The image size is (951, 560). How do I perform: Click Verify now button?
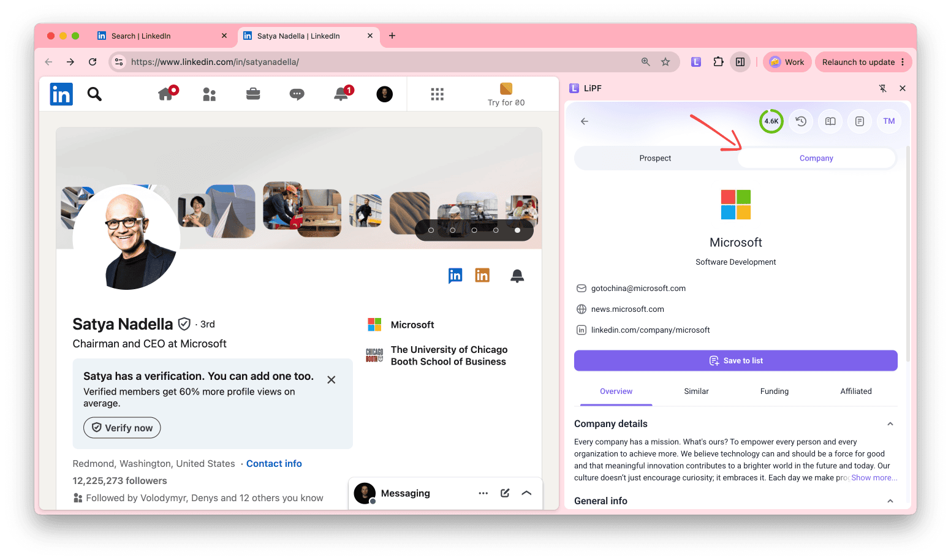(x=122, y=428)
